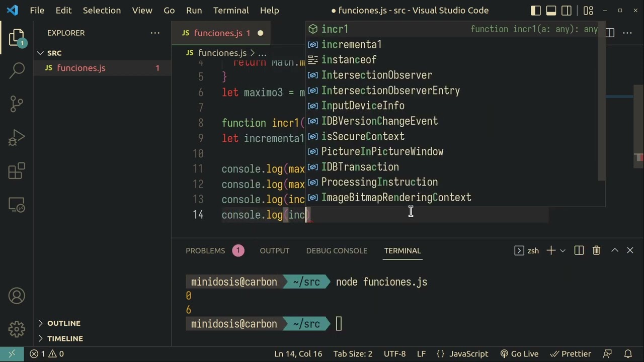The height and width of the screenshot is (362, 644).
Task: Click the unsaved dot on funciones.js tab
Action: tap(260, 33)
